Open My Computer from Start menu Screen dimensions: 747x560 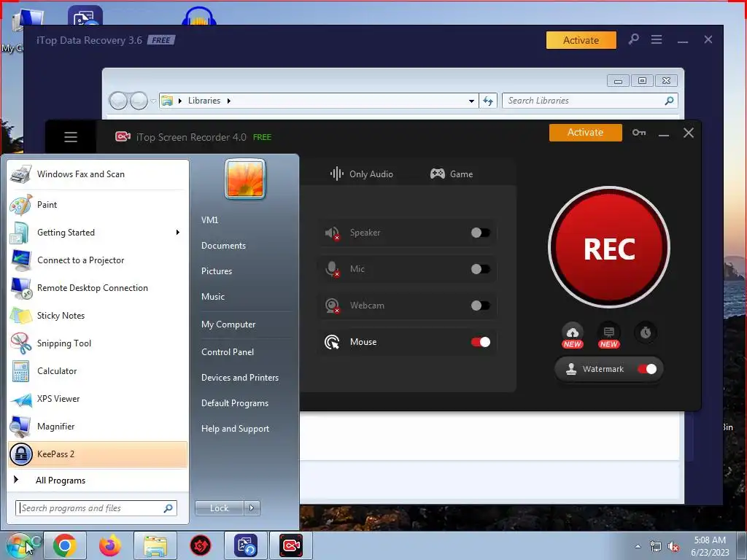pyautogui.click(x=228, y=324)
